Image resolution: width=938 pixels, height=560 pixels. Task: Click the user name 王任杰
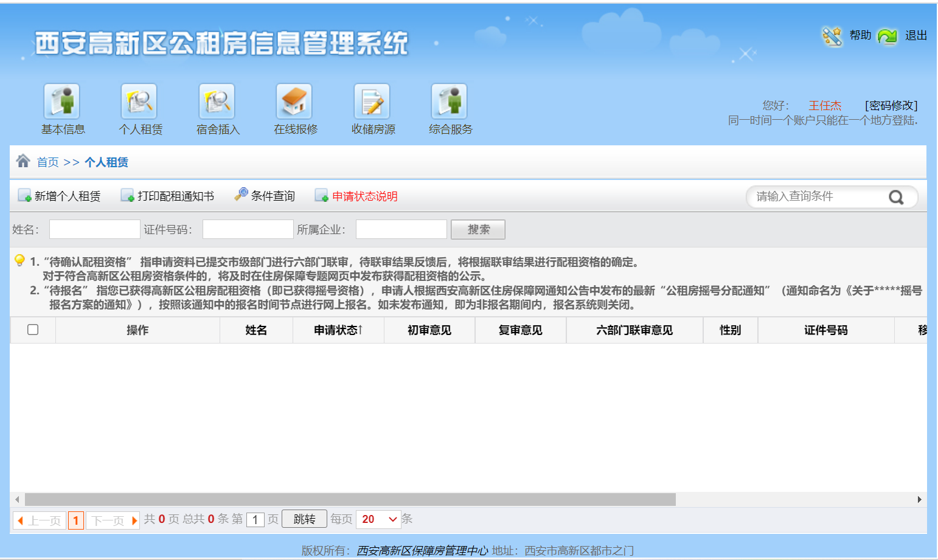pos(825,106)
